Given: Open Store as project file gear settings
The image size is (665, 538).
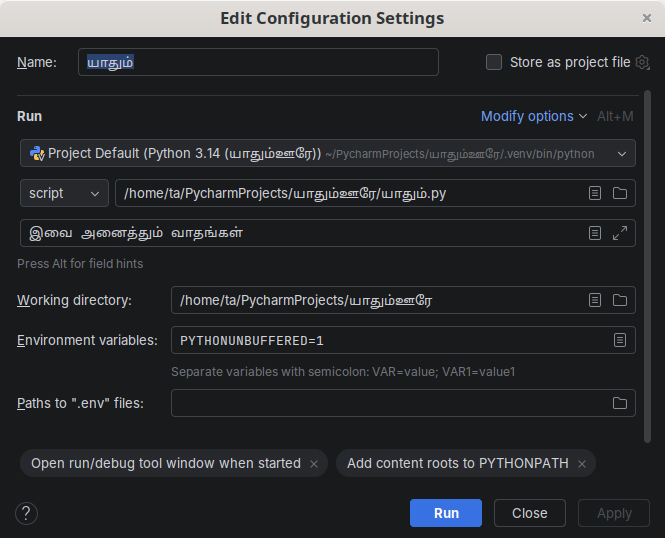Looking at the screenshot, I should [x=643, y=62].
